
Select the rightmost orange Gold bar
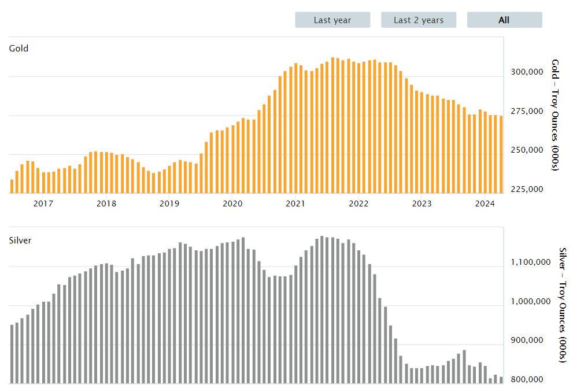[x=501, y=154]
